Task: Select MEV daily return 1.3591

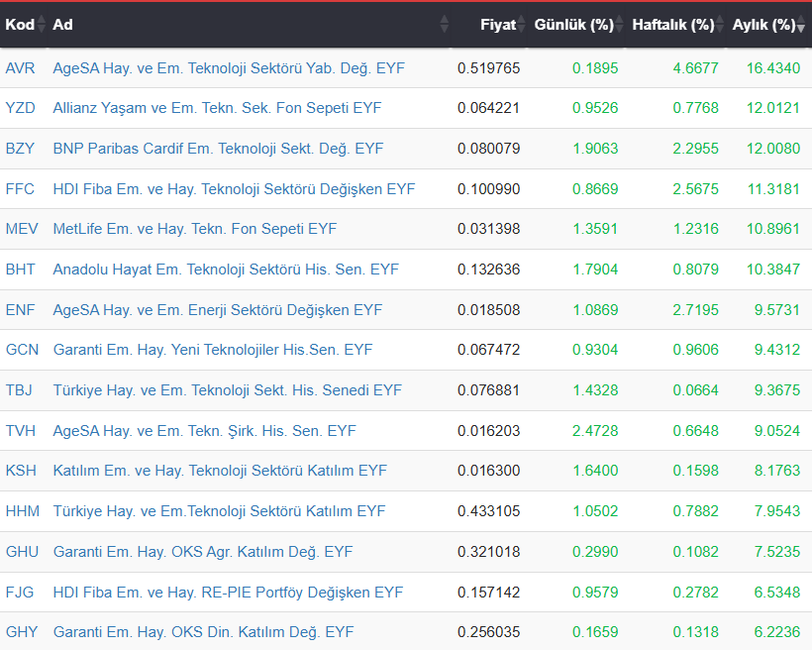Action: point(595,229)
